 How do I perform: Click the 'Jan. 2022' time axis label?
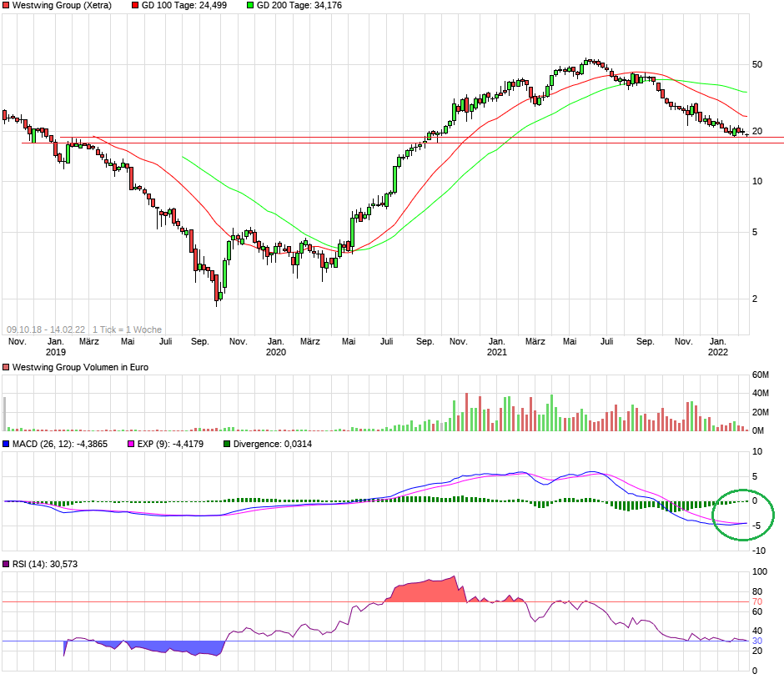click(717, 346)
